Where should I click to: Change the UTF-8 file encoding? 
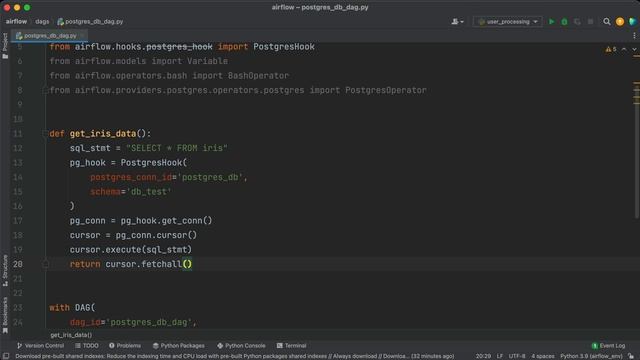pyautogui.click(x=517, y=356)
